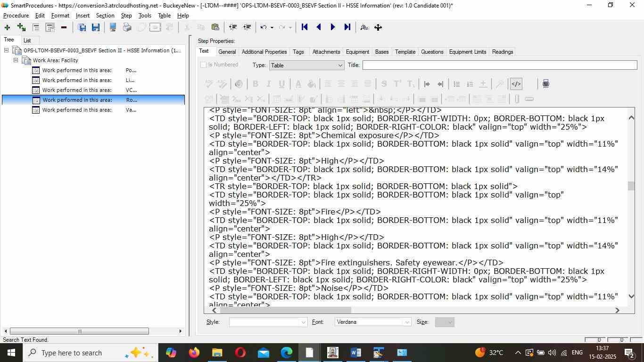Open the Readings tab
Screen dimensions: 644x362
click(502, 52)
